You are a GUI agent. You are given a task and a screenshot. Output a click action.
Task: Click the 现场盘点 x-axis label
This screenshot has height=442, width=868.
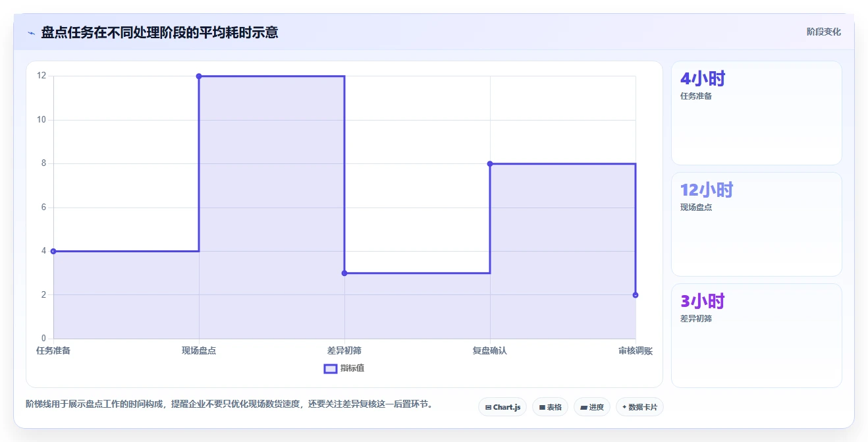pos(199,350)
